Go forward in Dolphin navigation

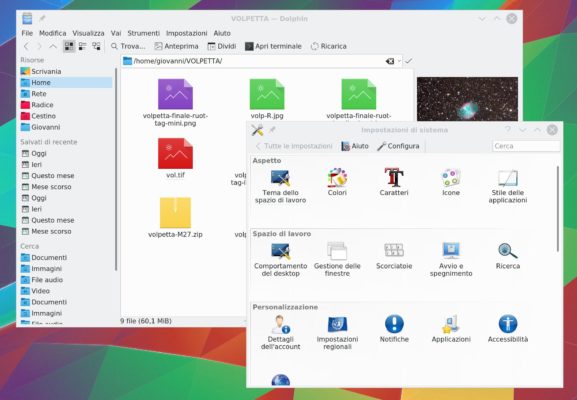(39, 46)
